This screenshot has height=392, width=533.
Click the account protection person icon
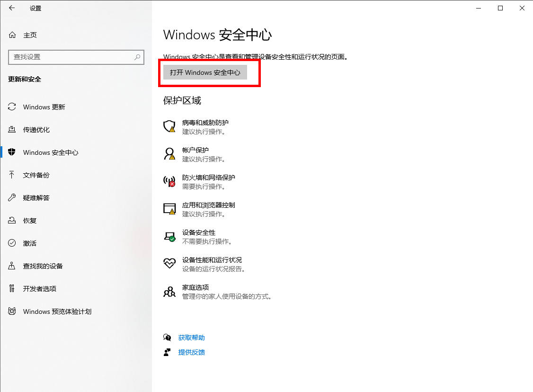tap(169, 153)
